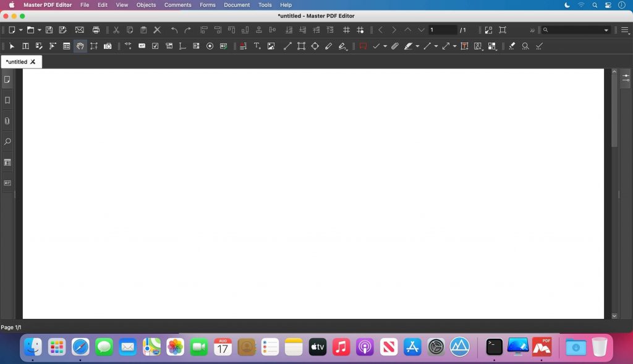This screenshot has width=633, height=364.
Task: Click the Undo icon in the toolbar
Action: coord(174,30)
